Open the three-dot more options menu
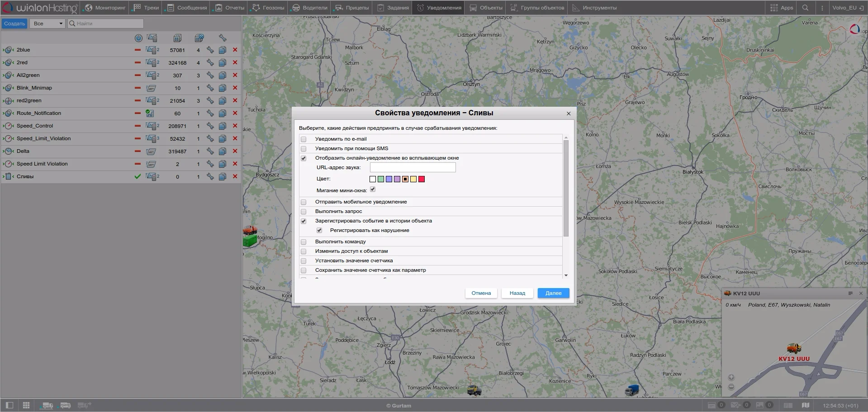 822,8
